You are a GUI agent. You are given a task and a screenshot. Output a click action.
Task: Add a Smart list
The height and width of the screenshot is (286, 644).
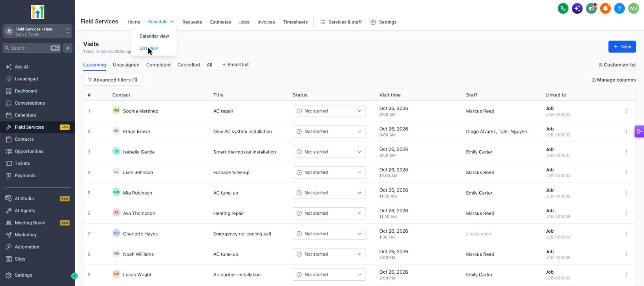coord(235,65)
